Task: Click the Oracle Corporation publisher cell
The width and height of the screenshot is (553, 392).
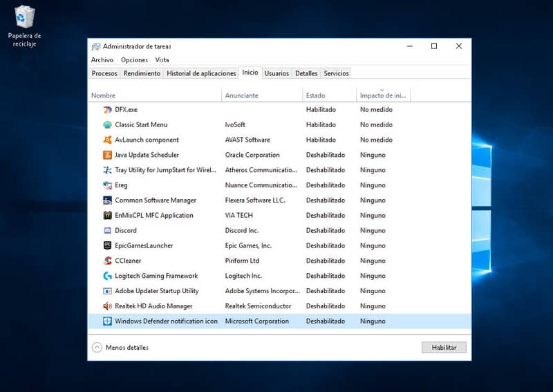Action: point(252,155)
